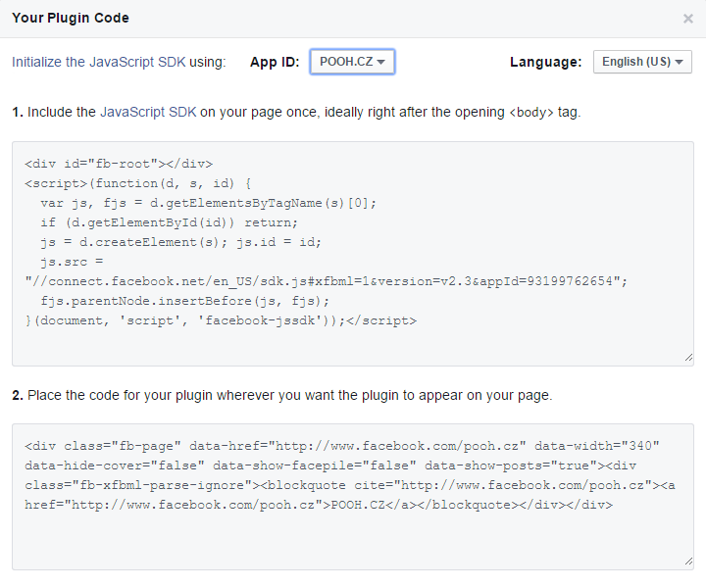Click the 'Your Plugin Code' title text

71,18
